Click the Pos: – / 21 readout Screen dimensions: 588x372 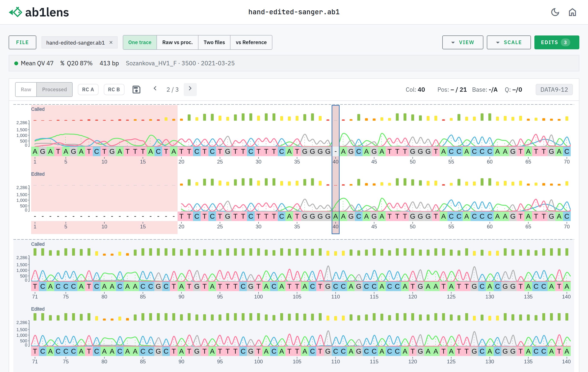452,90
